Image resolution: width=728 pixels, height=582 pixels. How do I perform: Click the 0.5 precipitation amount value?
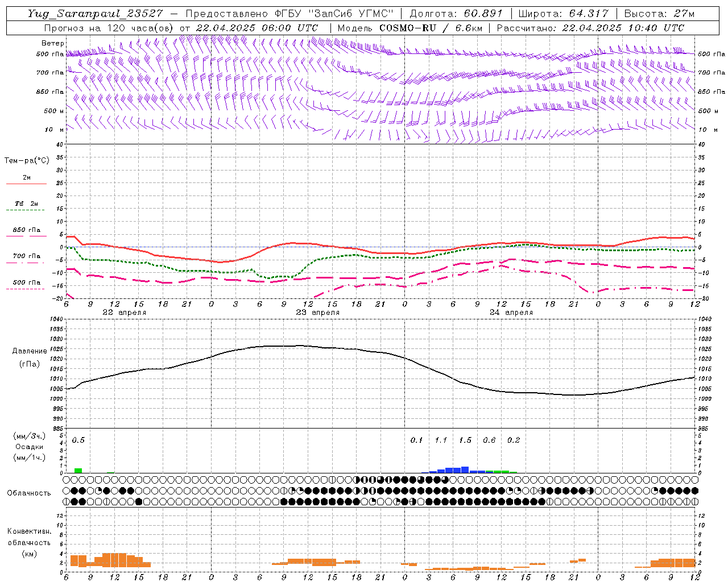(x=78, y=440)
